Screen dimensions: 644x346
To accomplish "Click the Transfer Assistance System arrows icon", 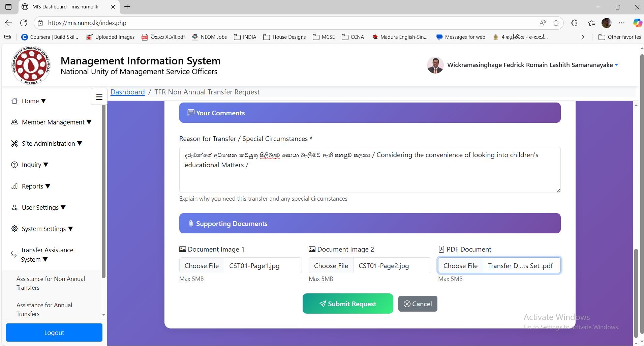I will point(13,255).
